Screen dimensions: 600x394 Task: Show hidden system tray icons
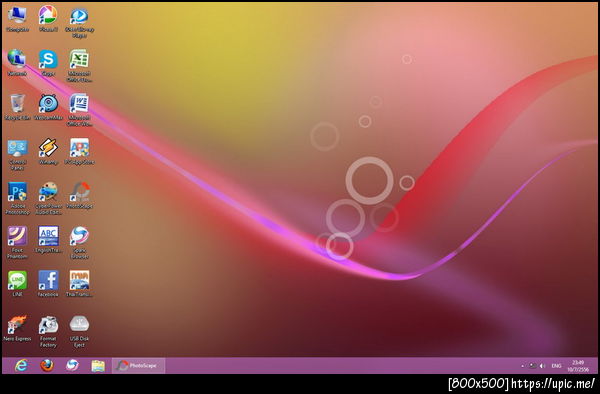pos(523,366)
